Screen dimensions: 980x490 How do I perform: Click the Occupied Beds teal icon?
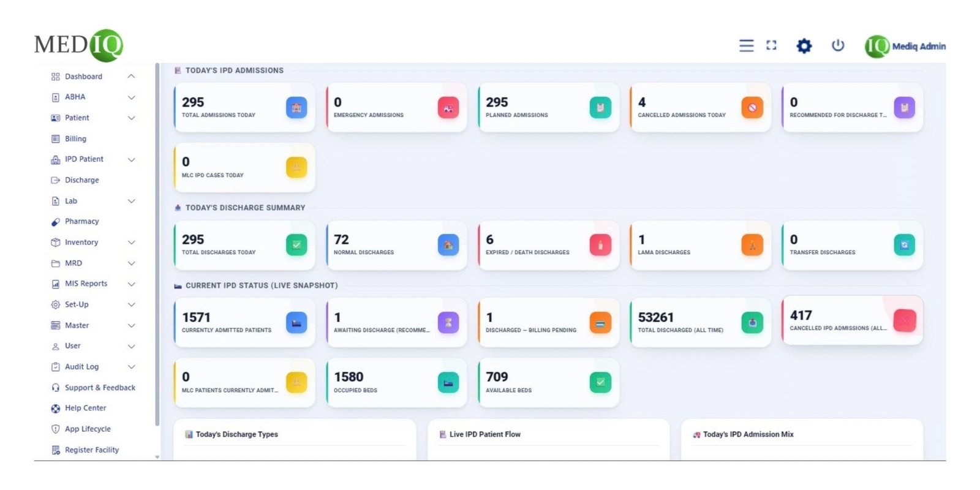(448, 382)
